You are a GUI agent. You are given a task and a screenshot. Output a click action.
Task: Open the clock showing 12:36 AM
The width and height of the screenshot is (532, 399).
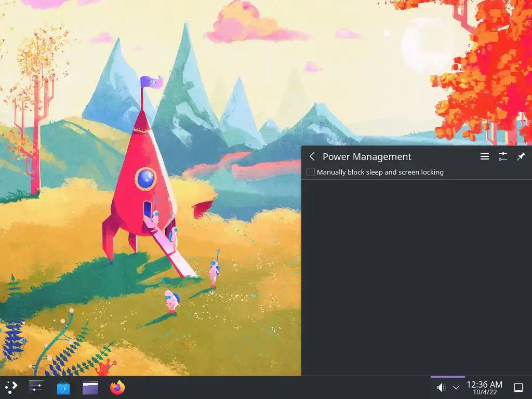tap(485, 388)
